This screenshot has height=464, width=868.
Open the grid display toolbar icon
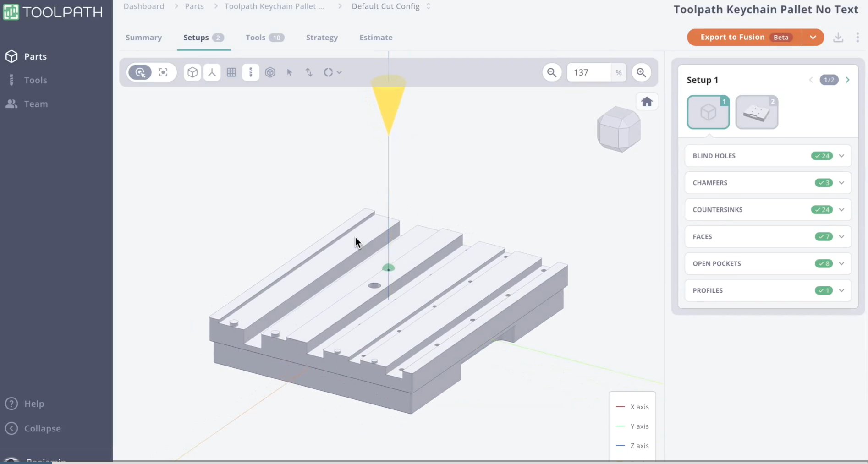tap(231, 72)
